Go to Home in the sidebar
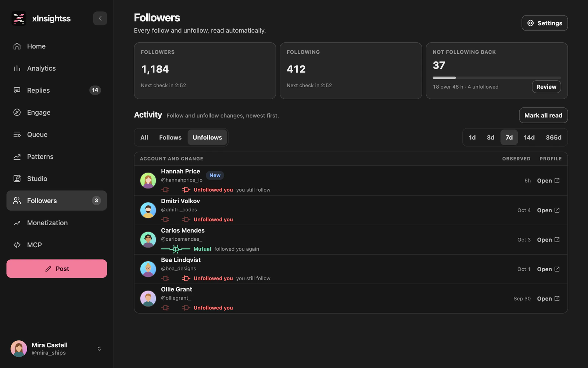 tap(57, 46)
